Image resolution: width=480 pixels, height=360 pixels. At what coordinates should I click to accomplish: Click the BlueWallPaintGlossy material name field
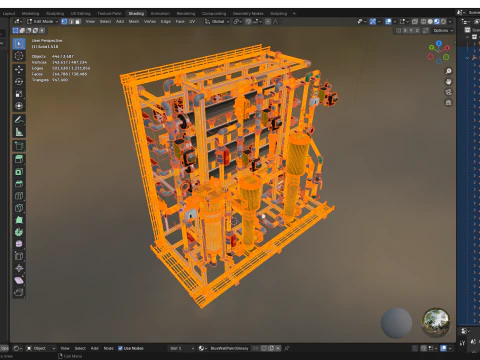(230, 348)
